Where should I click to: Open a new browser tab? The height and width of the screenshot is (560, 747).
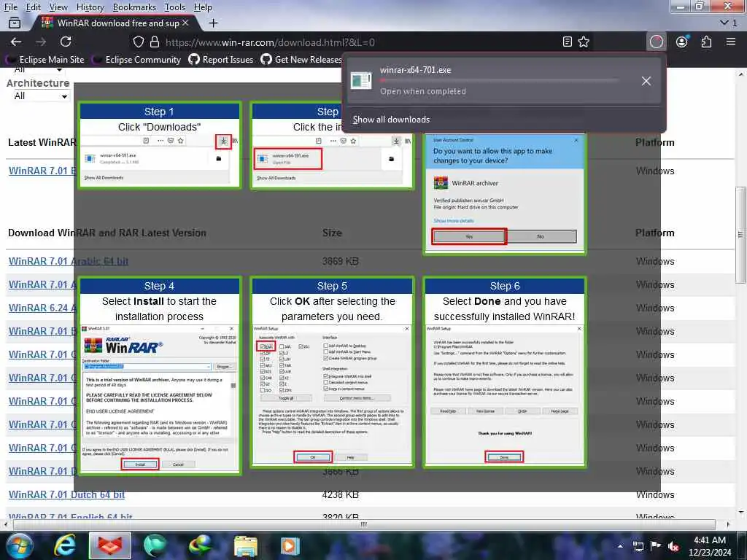point(214,23)
